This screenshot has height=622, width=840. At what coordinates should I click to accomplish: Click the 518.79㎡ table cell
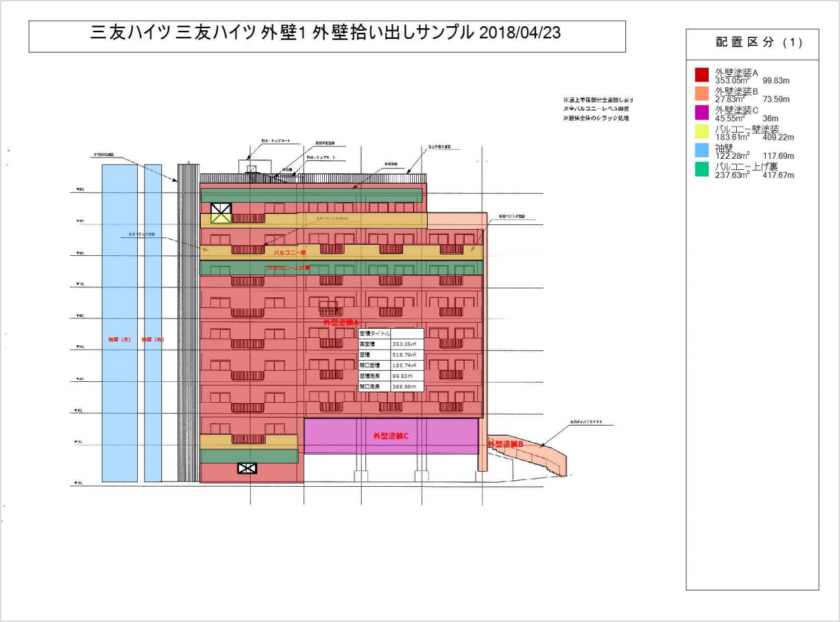click(407, 354)
